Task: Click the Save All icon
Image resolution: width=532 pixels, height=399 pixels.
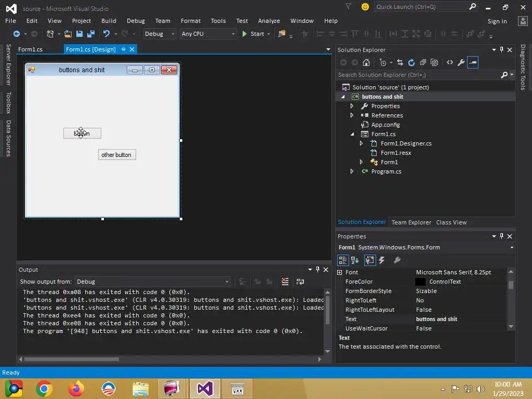Action: tap(91, 34)
